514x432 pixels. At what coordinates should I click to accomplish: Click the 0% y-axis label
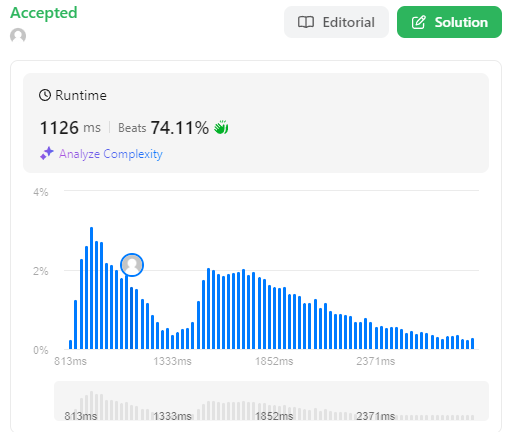tap(41, 350)
